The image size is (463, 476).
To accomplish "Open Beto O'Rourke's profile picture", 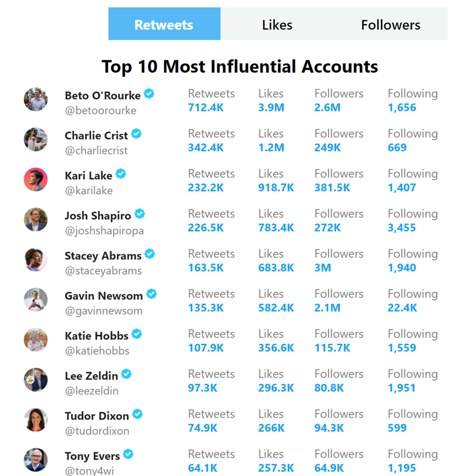I will 36,100.
